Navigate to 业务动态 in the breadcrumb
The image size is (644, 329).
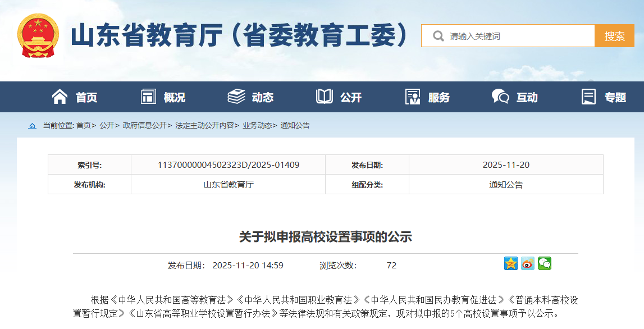point(257,126)
